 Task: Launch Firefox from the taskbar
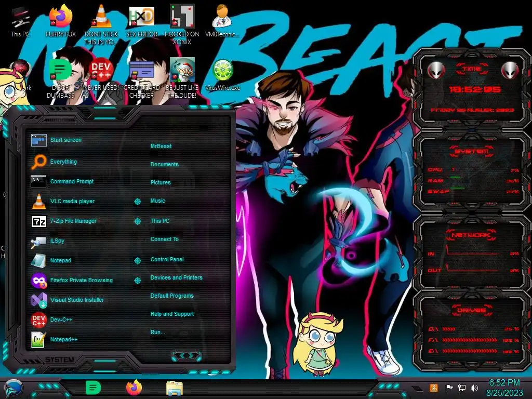coord(134,388)
